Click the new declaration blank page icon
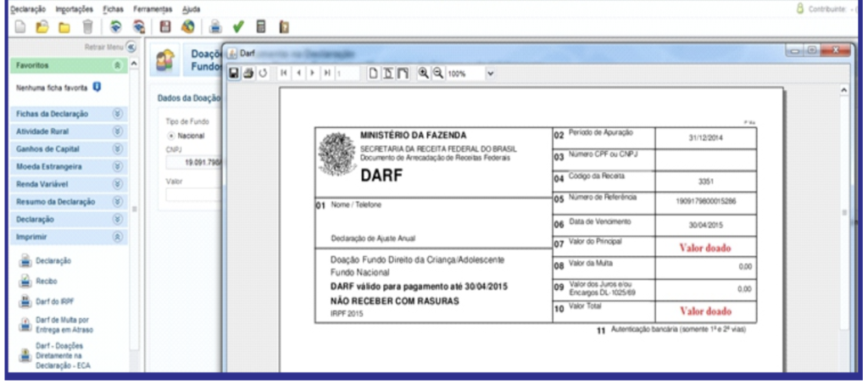The image size is (868, 385). [x=20, y=26]
